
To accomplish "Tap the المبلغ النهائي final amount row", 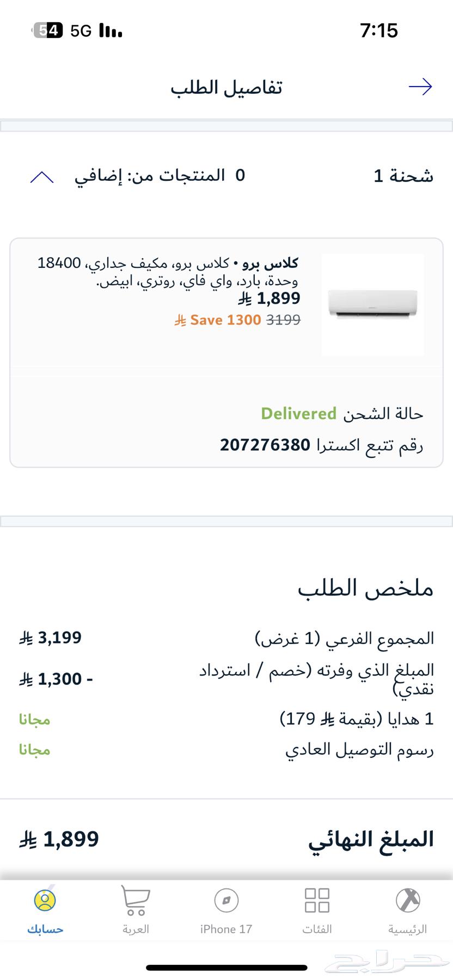I will click(x=371, y=839).
